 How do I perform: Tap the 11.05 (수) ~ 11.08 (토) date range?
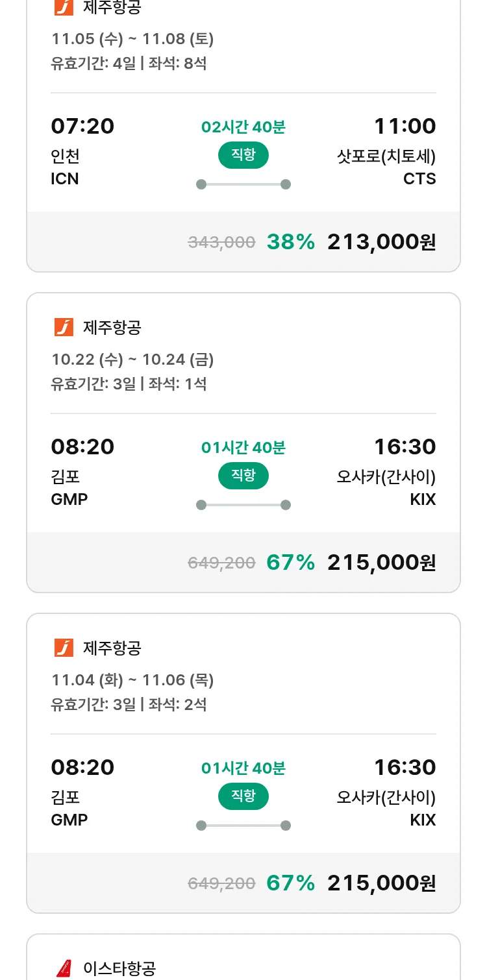point(132,39)
